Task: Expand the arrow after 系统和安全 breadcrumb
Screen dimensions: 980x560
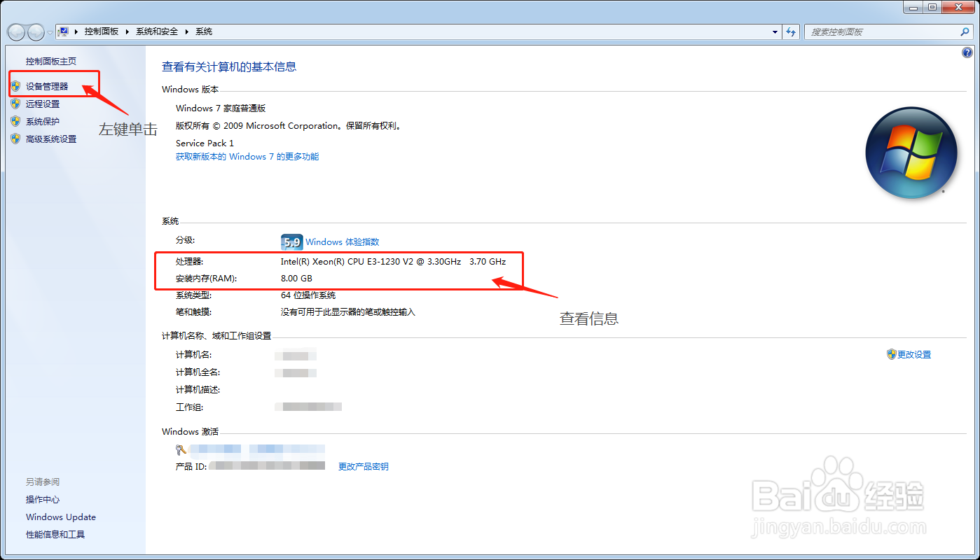Action: [187, 31]
